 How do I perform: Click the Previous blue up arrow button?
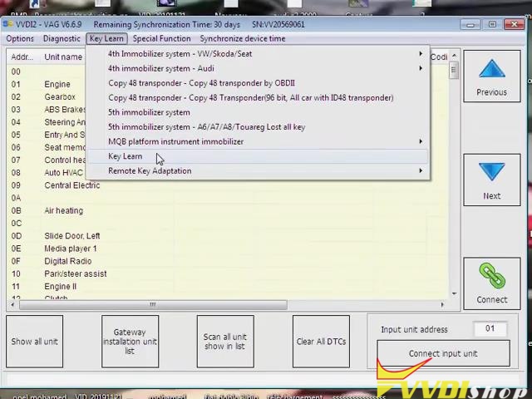(x=491, y=76)
